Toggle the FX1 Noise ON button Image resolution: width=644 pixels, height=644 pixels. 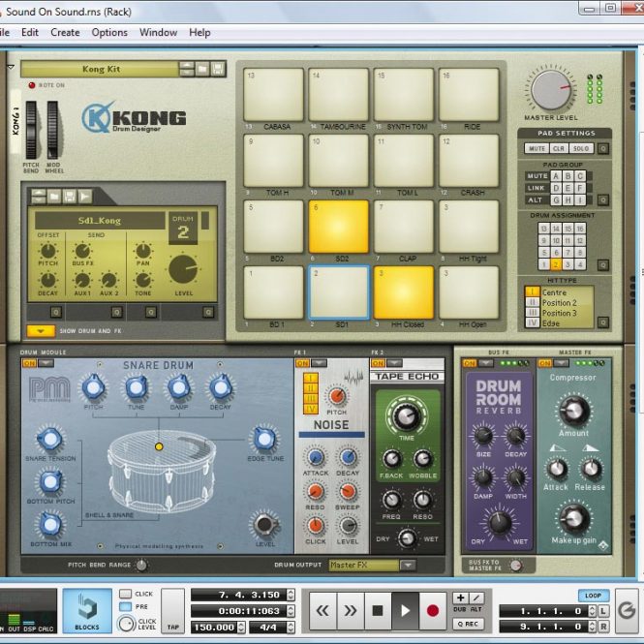303,363
